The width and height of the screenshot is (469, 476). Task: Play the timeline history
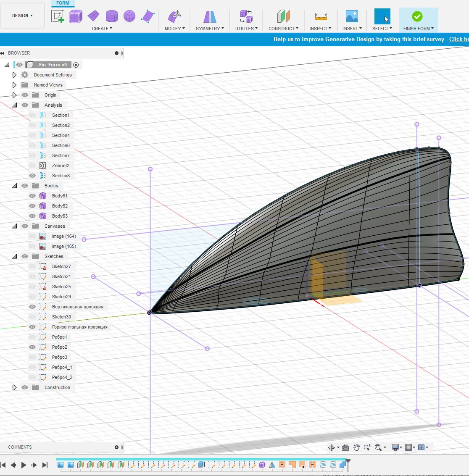point(24,465)
